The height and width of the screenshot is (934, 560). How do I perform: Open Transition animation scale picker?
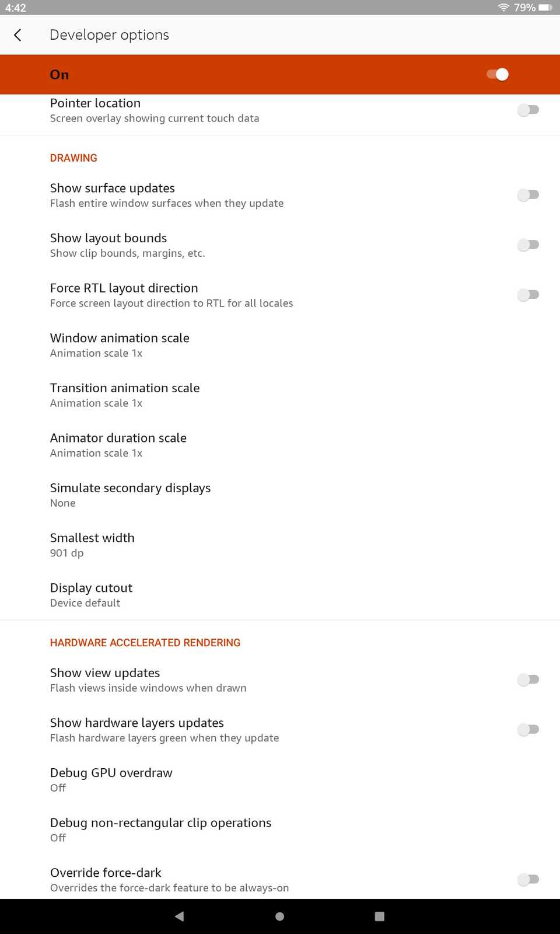pyautogui.click(x=125, y=395)
